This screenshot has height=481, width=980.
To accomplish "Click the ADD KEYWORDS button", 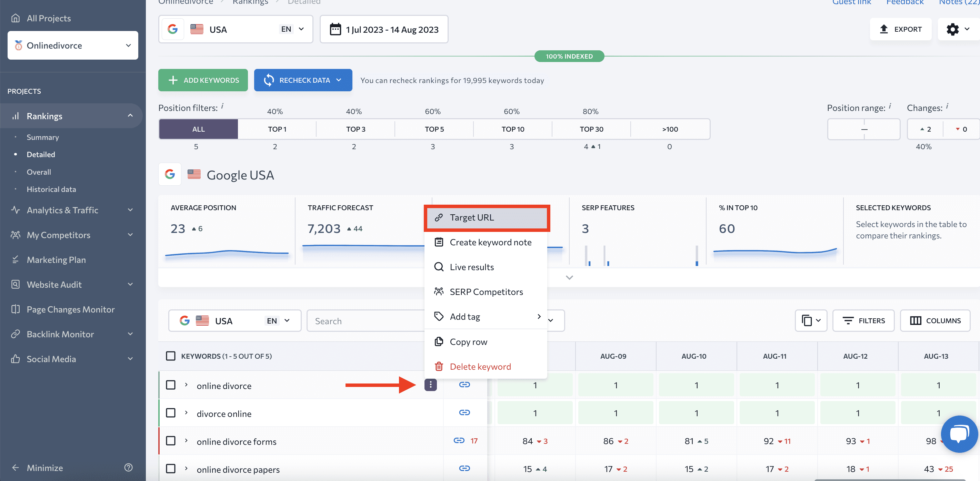I will [203, 80].
